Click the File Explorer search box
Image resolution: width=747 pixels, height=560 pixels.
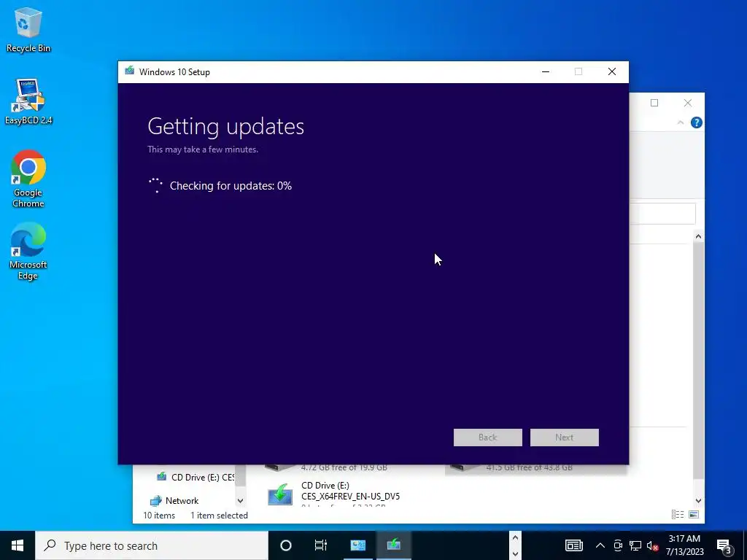click(x=662, y=214)
